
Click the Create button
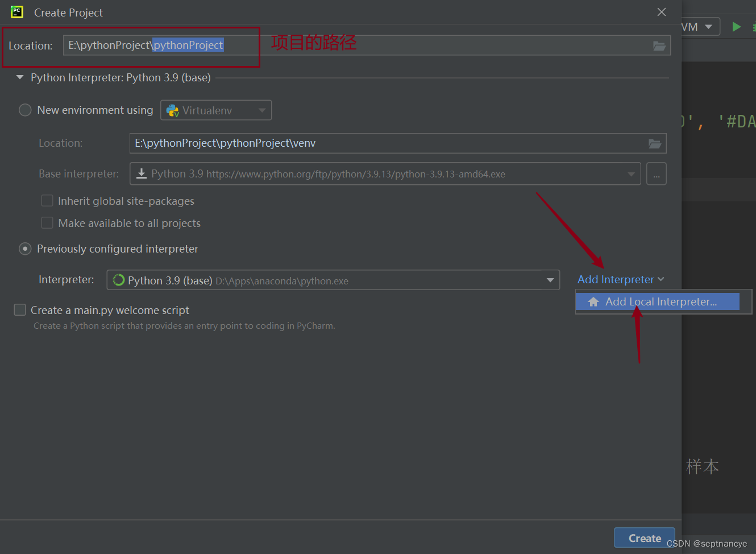click(645, 538)
